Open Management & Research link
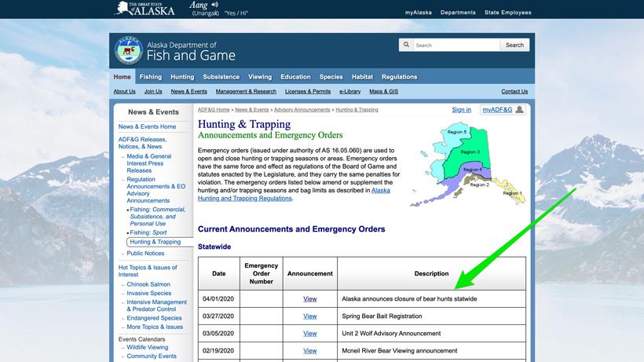Viewport: 644px width, 362px height. (246, 92)
